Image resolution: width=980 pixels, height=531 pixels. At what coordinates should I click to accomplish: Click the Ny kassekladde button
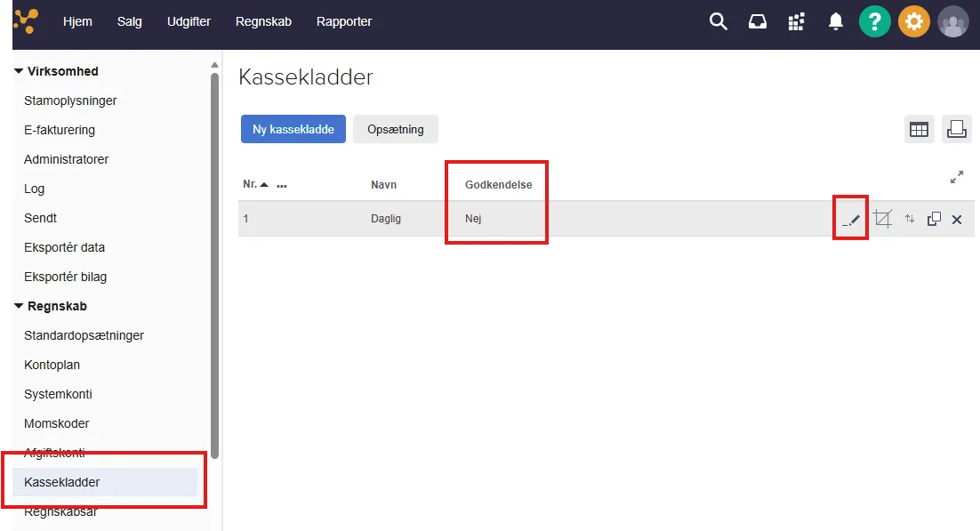(293, 129)
